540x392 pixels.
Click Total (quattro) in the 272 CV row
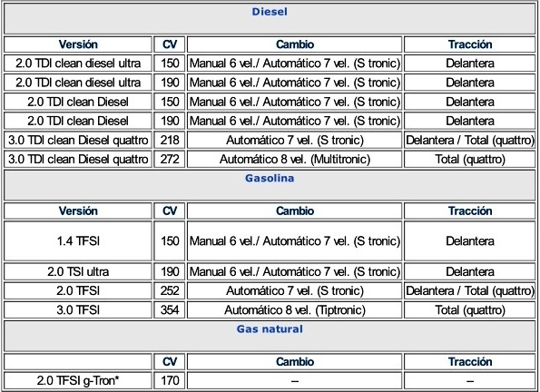pos(470,159)
